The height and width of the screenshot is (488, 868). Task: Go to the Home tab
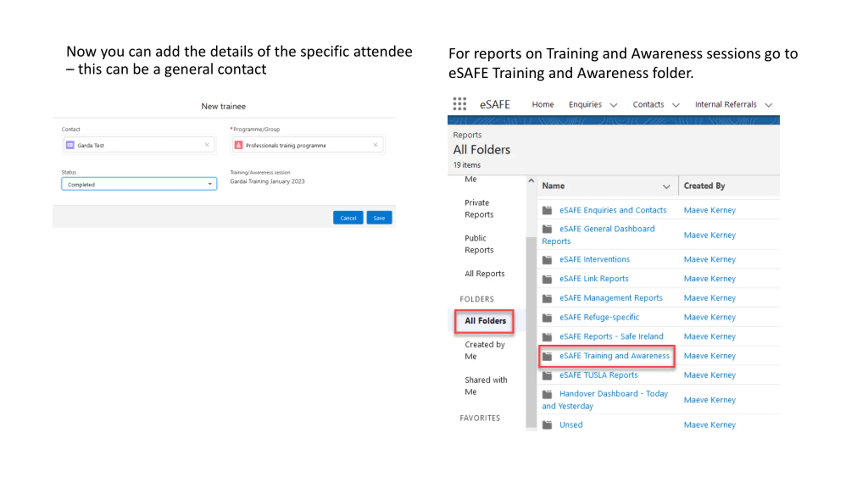pyautogui.click(x=542, y=104)
